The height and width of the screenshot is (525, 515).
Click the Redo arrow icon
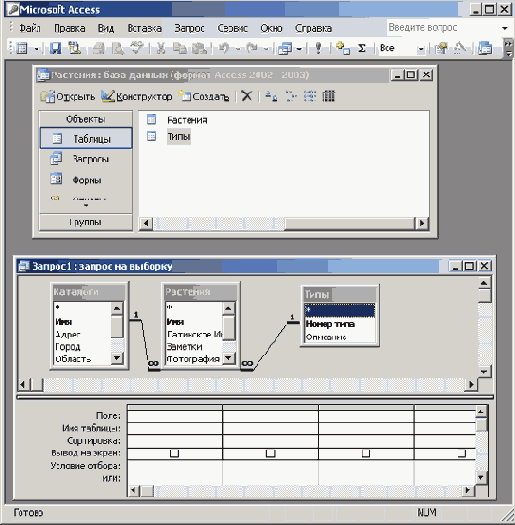[x=252, y=48]
